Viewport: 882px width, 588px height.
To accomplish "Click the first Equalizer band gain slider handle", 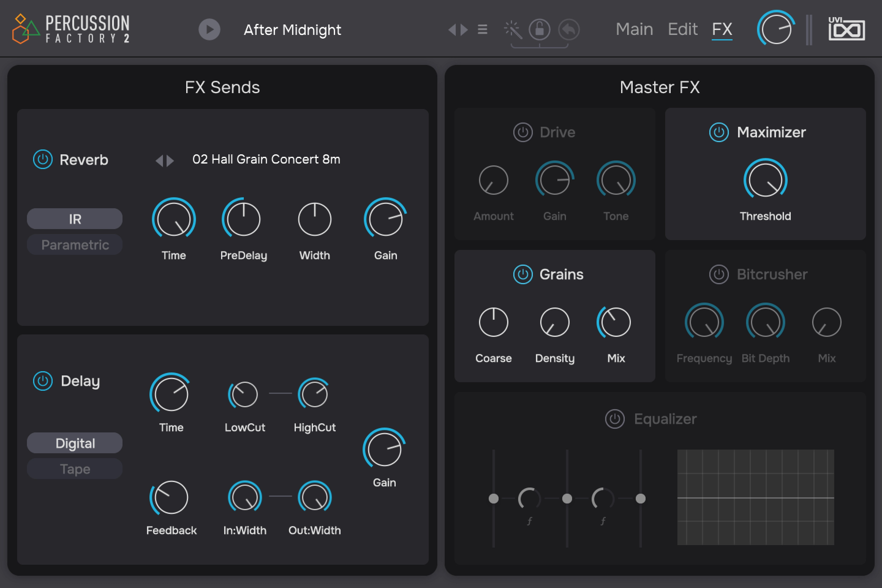I will [x=493, y=498].
